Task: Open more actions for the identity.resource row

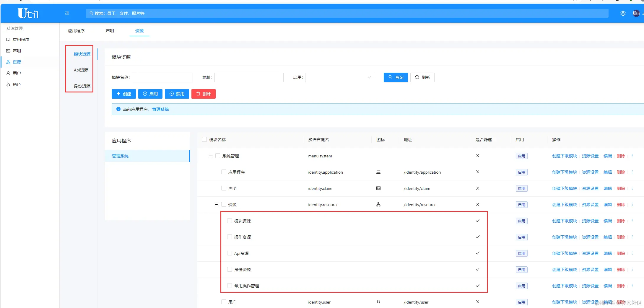Action: [x=632, y=205]
